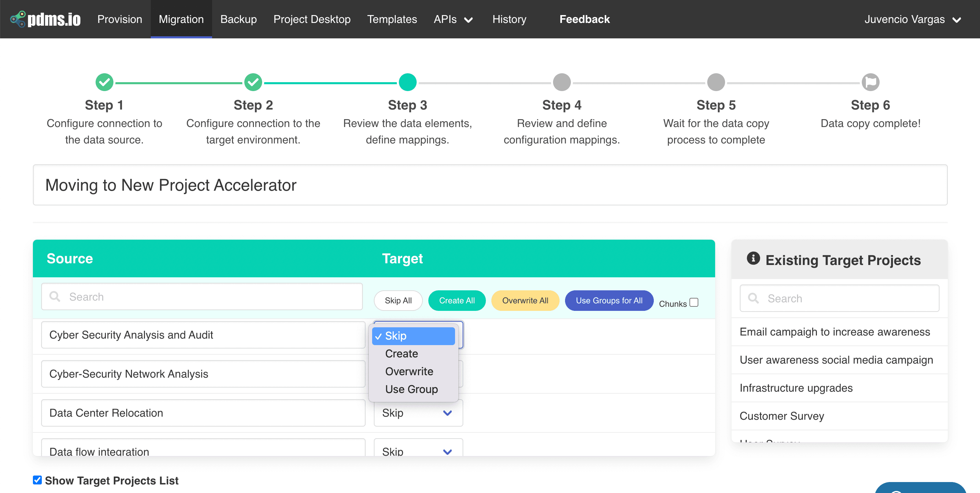Click the Step 1 heading
This screenshot has height=493, width=980.
click(x=104, y=105)
